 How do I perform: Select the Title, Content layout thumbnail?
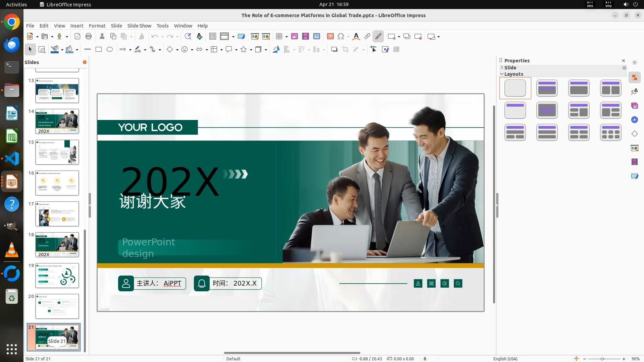[579, 88]
